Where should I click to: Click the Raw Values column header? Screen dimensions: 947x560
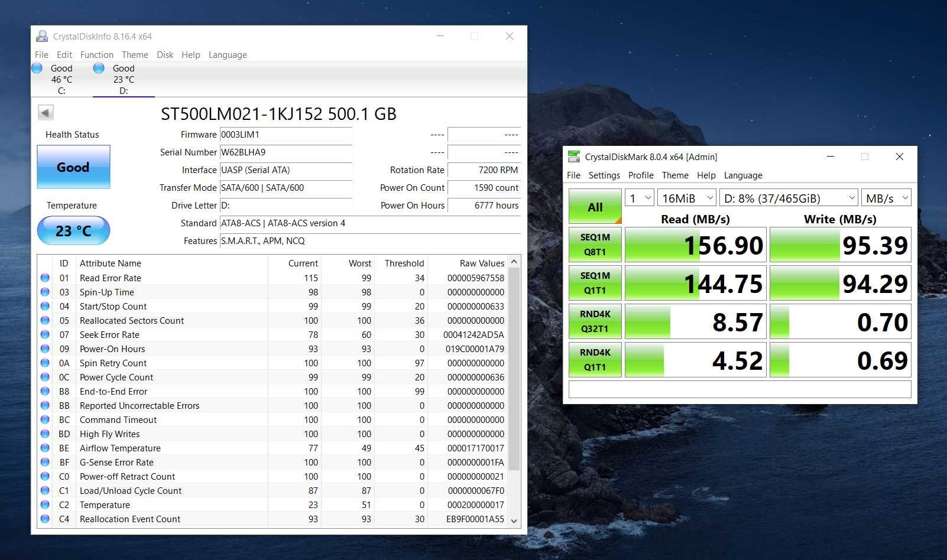pos(468,263)
